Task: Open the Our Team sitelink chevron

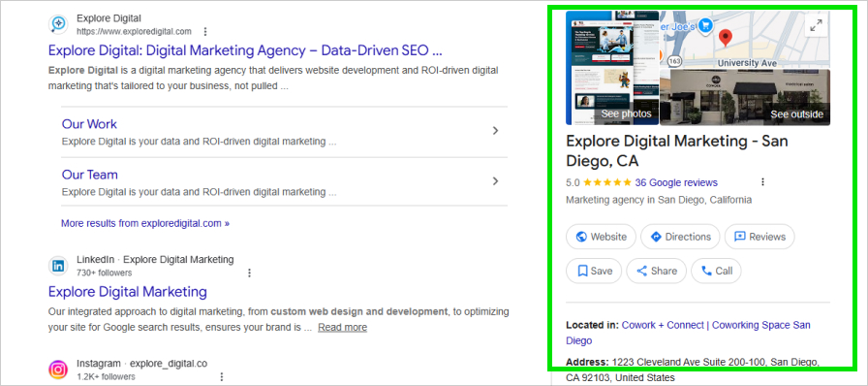Action: [495, 180]
